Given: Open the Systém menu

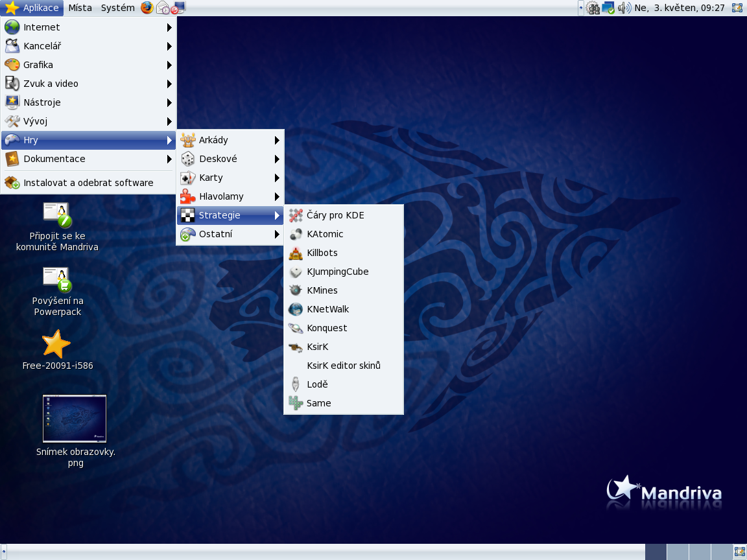Looking at the screenshot, I should [117, 8].
